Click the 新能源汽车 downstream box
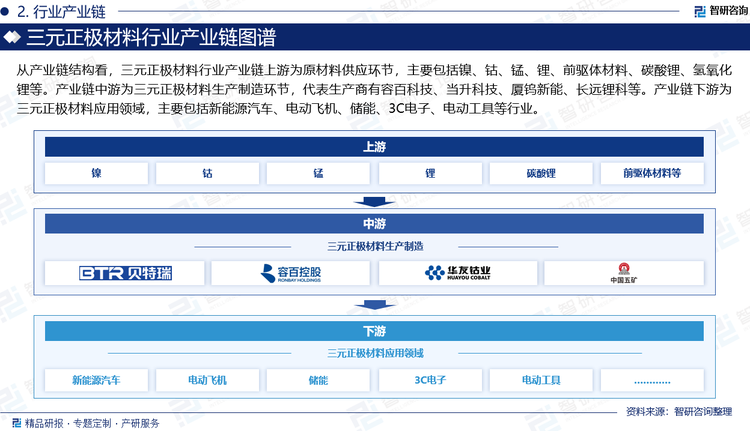This screenshot has height=431, width=750. (x=96, y=380)
